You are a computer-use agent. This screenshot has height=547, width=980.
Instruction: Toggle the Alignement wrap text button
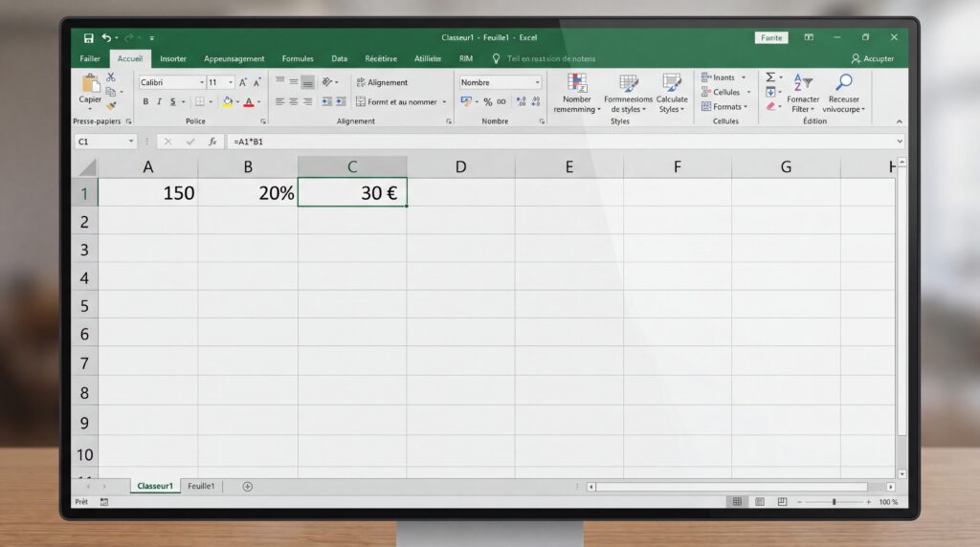381,82
